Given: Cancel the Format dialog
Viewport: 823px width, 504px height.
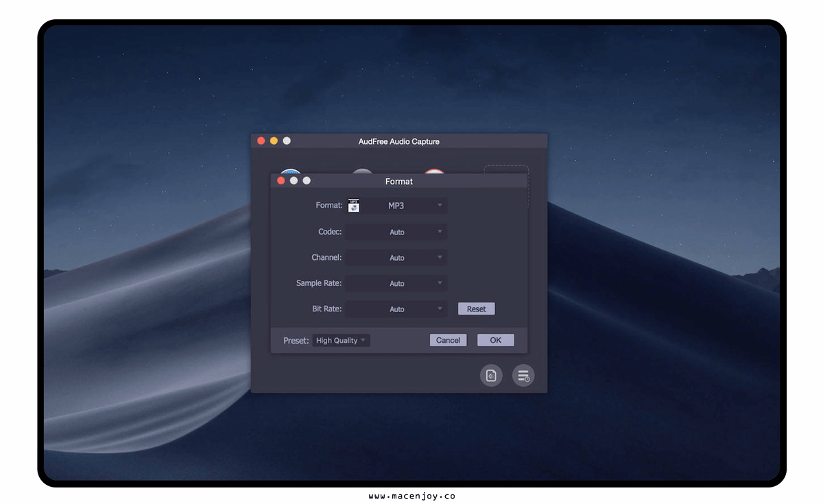Looking at the screenshot, I should 448,340.
